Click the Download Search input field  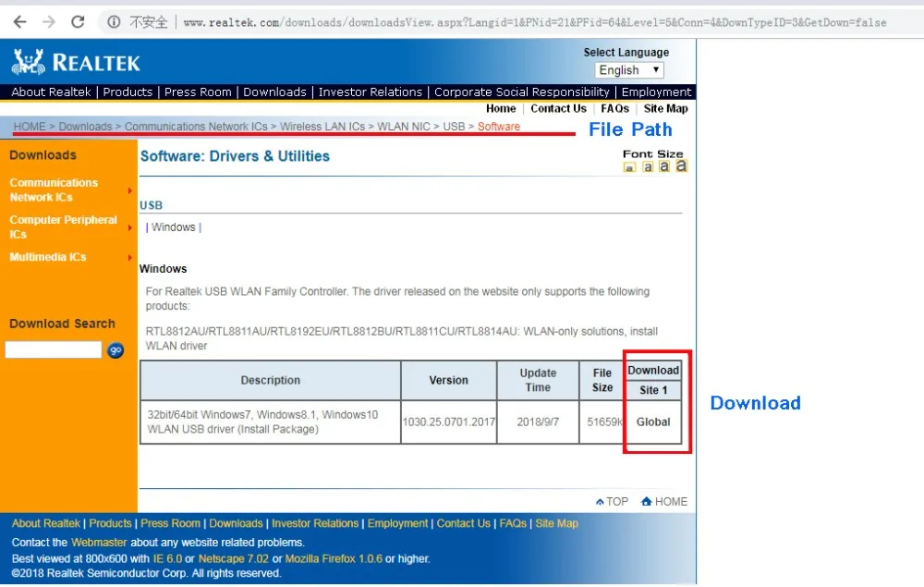coord(54,350)
